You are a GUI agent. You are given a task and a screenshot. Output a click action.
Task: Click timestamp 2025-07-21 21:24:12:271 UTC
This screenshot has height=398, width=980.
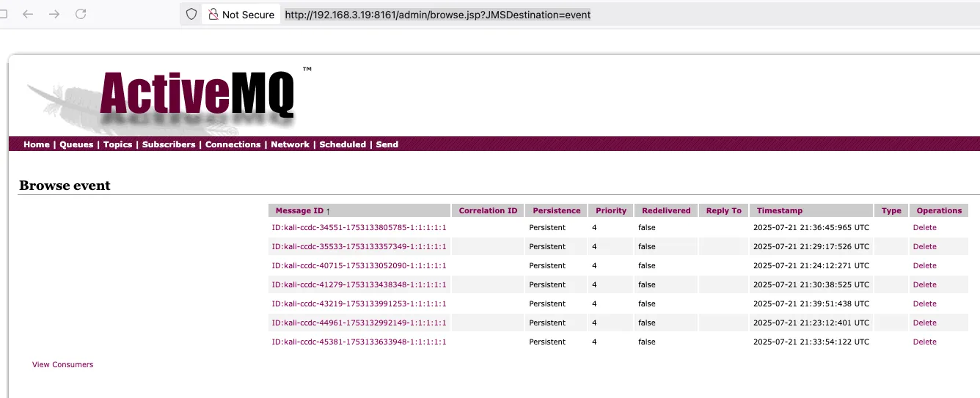811,265
